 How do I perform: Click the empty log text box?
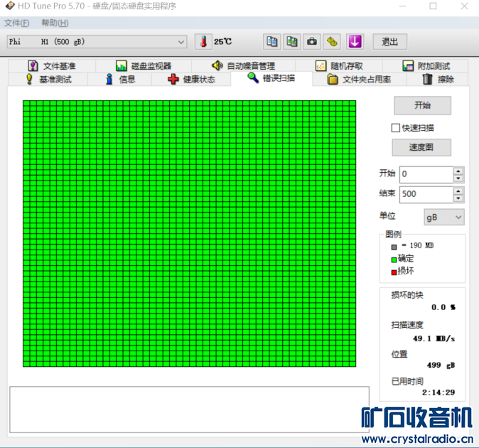point(190,410)
